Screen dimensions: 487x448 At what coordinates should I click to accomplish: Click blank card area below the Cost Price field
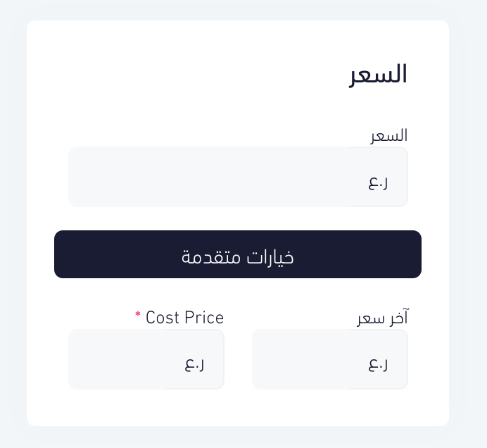point(146,407)
